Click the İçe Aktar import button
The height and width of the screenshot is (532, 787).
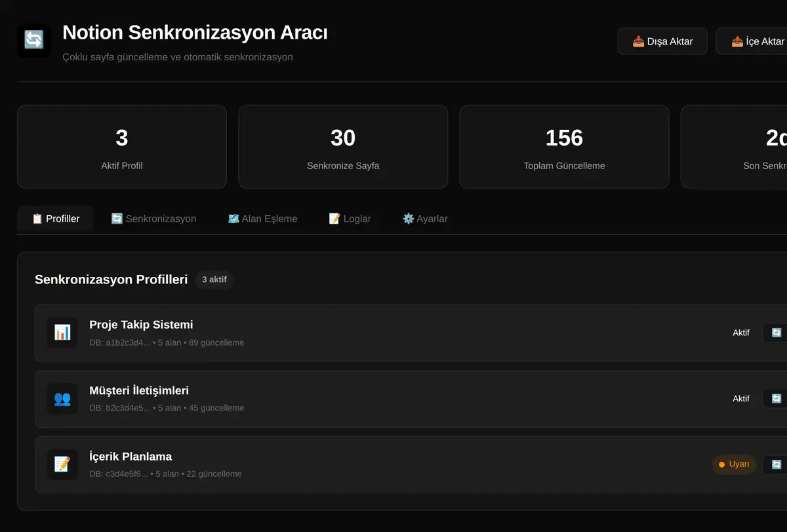pyautogui.click(x=752, y=41)
